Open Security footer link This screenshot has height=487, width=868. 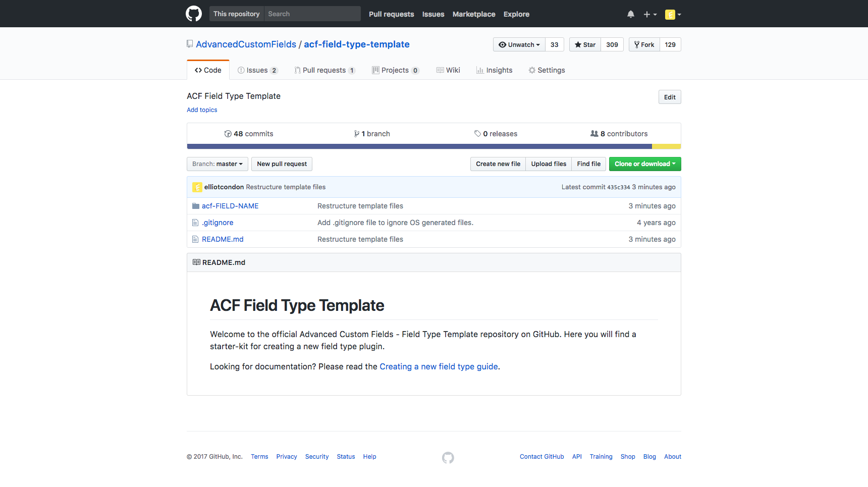tap(317, 457)
